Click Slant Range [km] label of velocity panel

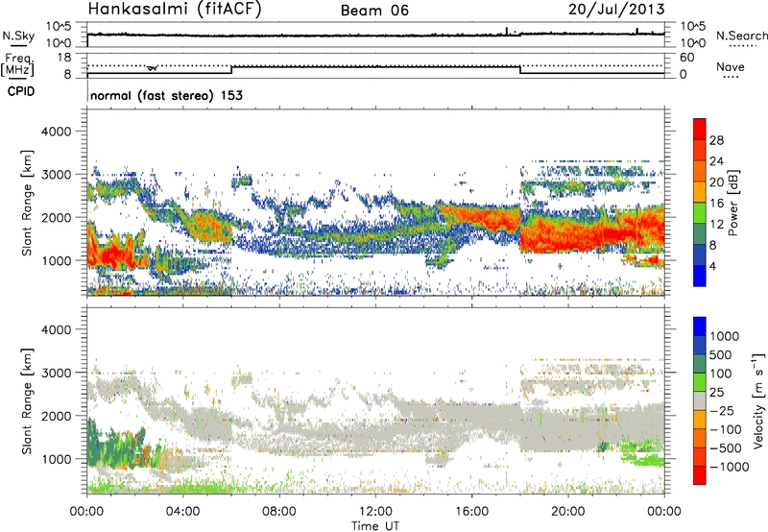(x=27, y=400)
